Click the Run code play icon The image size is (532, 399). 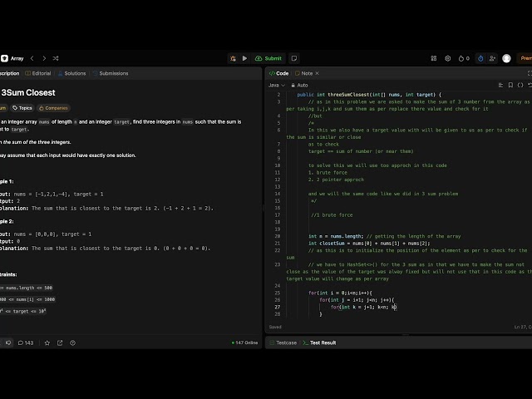[x=244, y=58]
